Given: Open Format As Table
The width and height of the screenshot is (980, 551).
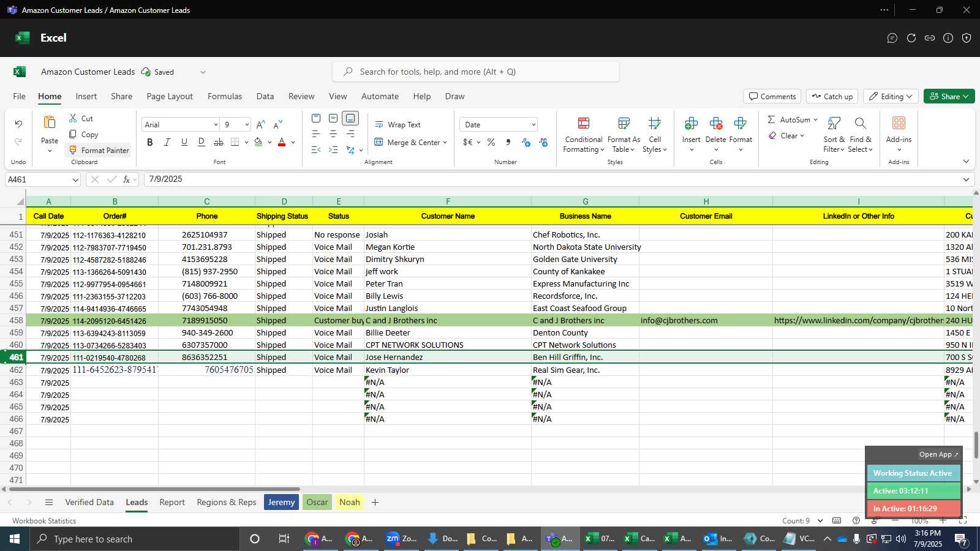Looking at the screenshot, I should coord(624,135).
